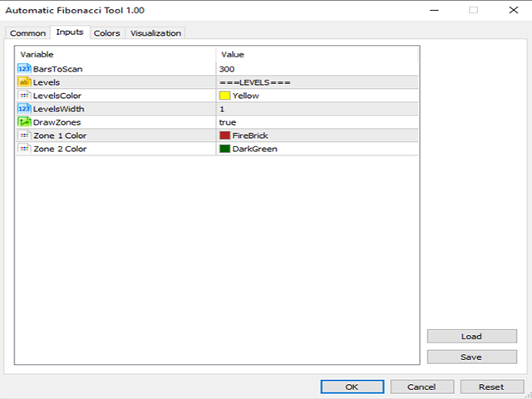Toggle the DrawZones value true
Viewport: 532px width, 399px height.
[x=228, y=122]
